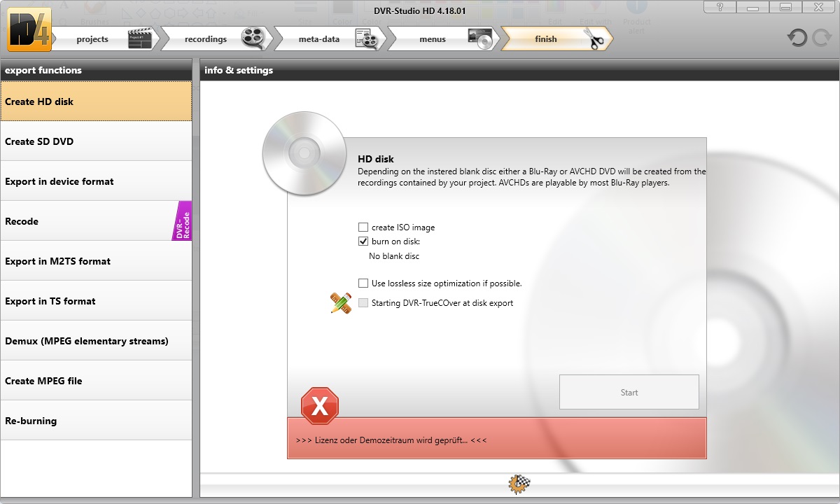Select Create SD DVD export function
The width and height of the screenshot is (840, 504).
[96, 141]
